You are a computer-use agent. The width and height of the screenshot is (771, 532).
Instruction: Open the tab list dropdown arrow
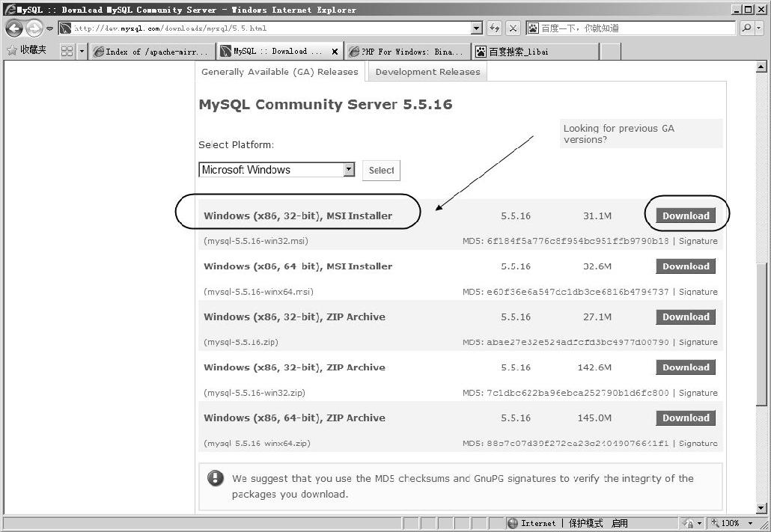pyautogui.click(x=82, y=51)
